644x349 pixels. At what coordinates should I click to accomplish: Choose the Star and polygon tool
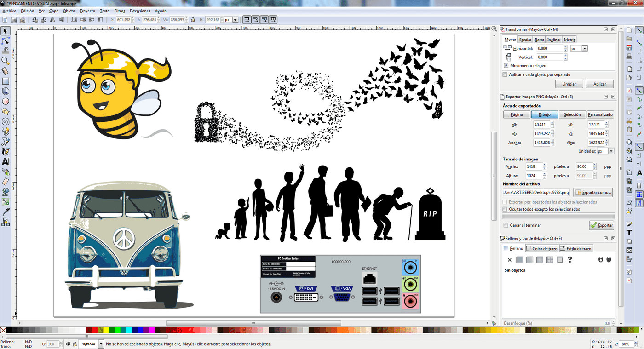coord(6,111)
